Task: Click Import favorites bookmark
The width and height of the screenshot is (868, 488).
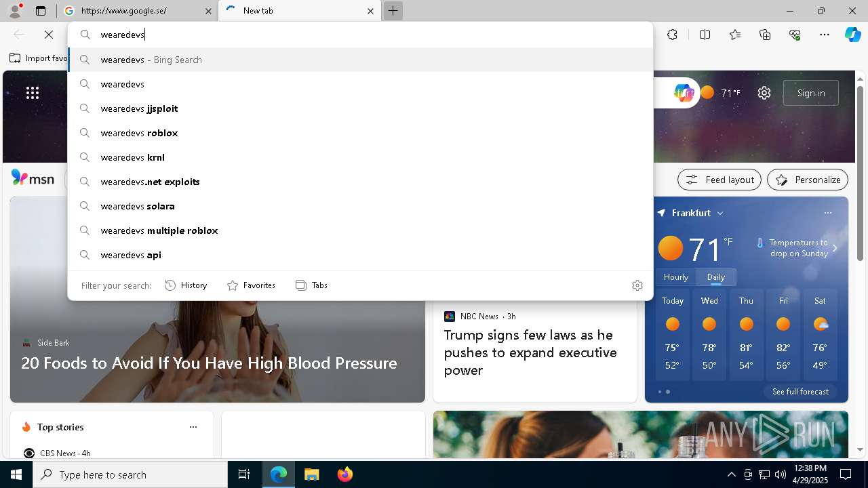Action: 39,58
